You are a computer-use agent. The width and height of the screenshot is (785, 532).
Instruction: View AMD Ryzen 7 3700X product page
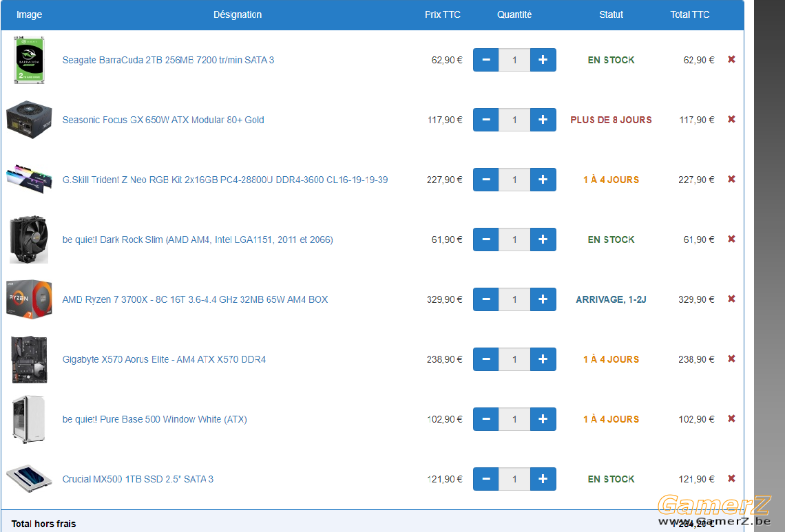tap(196, 299)
